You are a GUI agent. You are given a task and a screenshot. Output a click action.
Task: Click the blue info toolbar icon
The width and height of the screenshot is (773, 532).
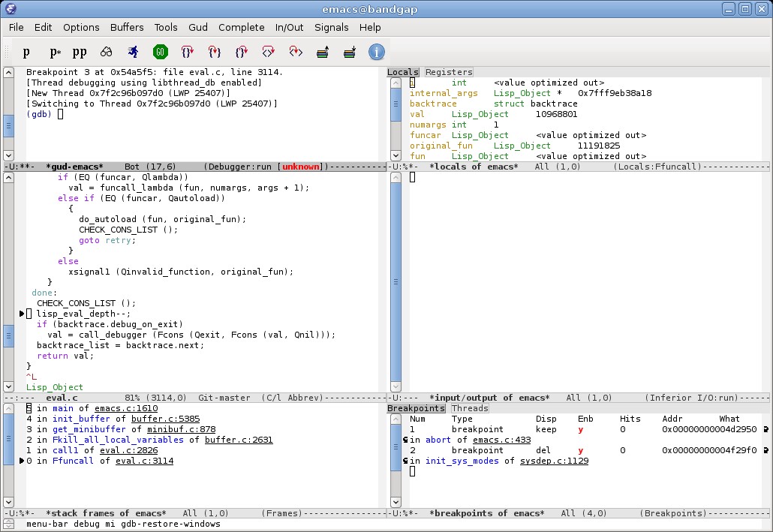(376, 52)
